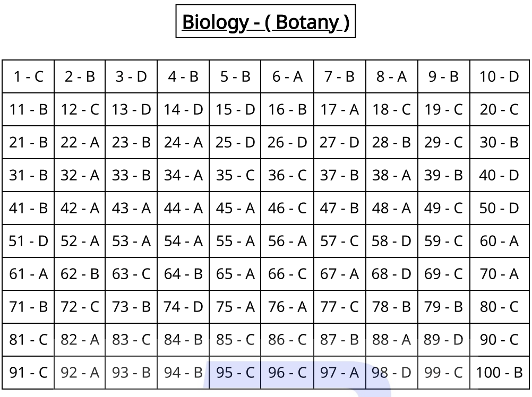This screenshot has width=532, height=397.
Task: Click answer entry 36 - C
Action: [287, 176]
